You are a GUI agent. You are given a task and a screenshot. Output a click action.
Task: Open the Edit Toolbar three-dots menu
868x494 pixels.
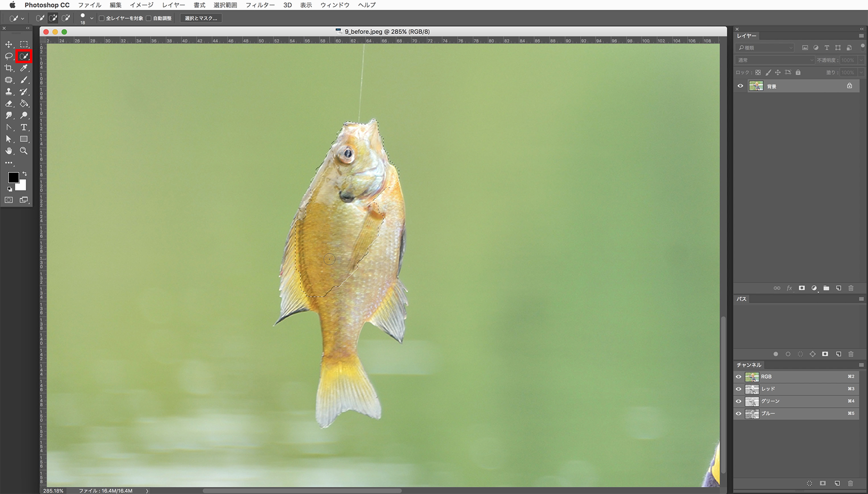(9, 163)
